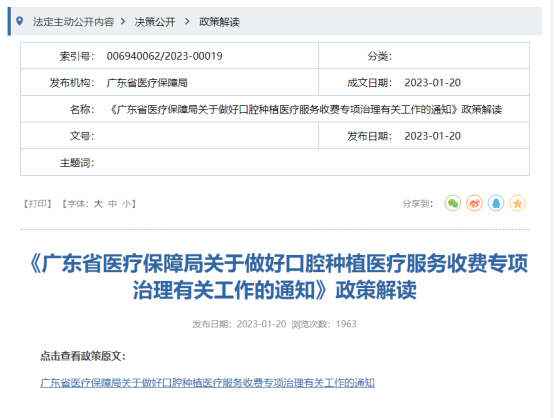554x418 pixels.
Task: Click the 名称 row document title
Action: coord(305,110)
